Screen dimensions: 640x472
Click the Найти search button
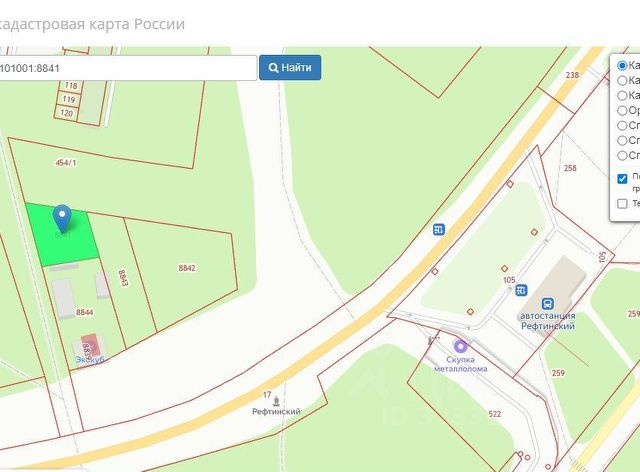(x=290, y=68)
